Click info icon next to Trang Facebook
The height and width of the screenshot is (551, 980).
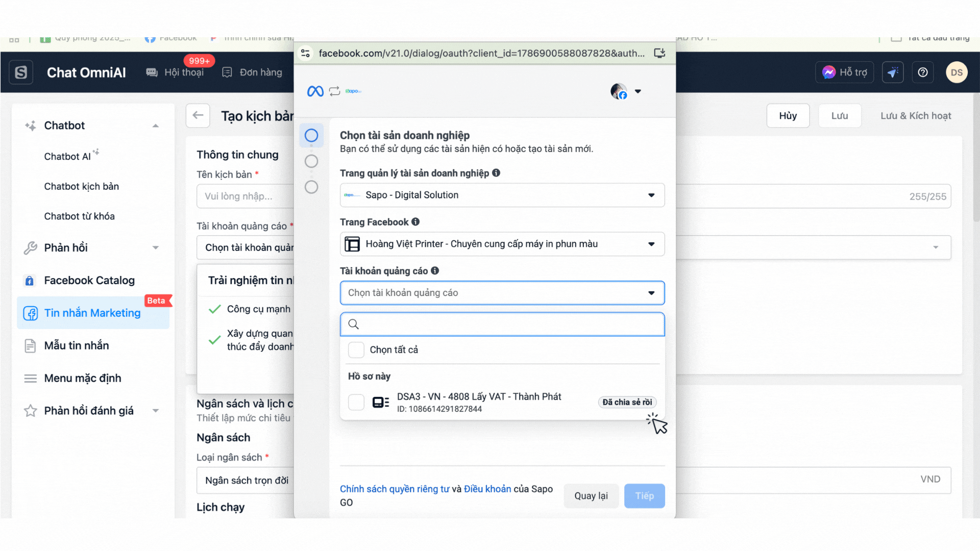click(415, 222)
